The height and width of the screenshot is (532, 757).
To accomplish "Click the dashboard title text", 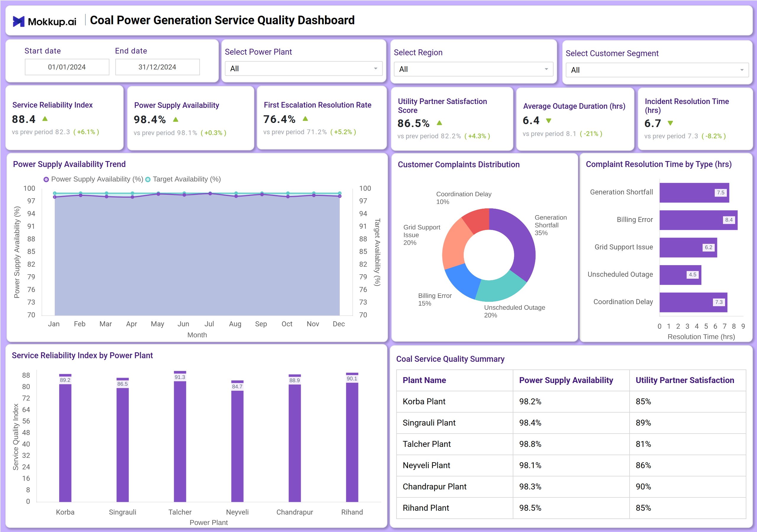I will [x=222, y=20].
